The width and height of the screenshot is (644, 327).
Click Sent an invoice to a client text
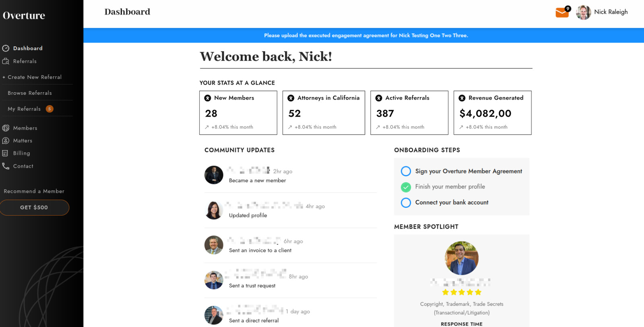(x=260, y=250)
